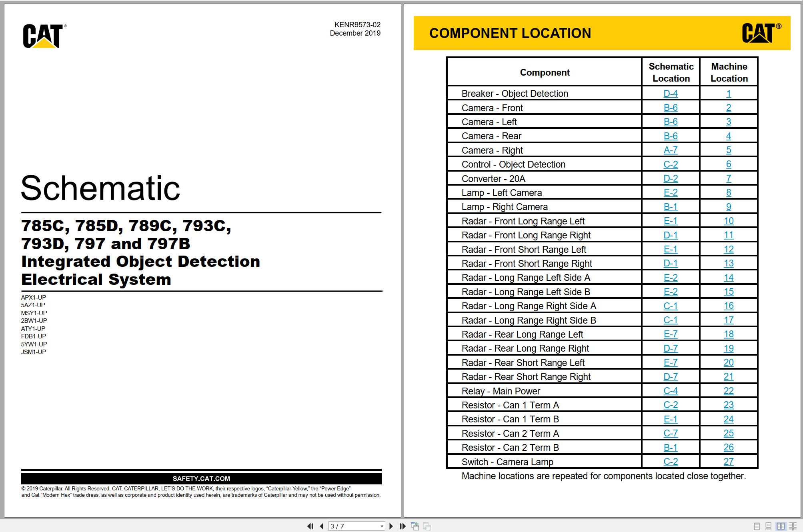
Task: Open machine location 6 link
Action: [x=729, y=164]
